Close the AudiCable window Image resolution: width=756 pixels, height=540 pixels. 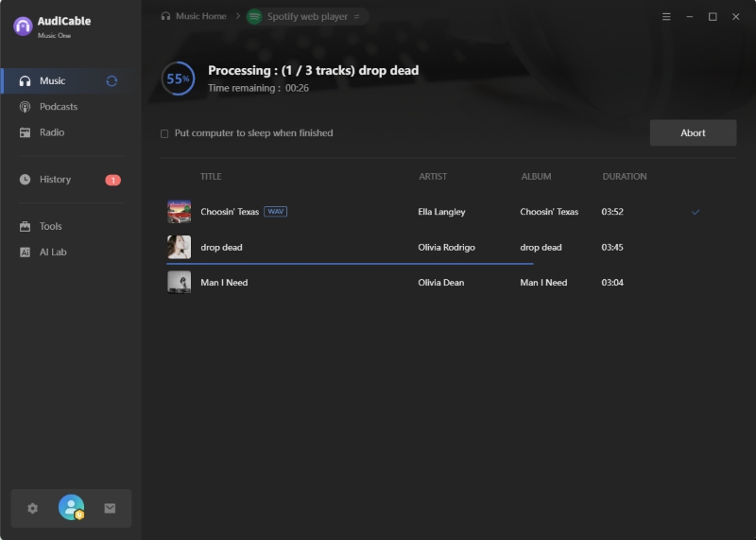[736, 17]
